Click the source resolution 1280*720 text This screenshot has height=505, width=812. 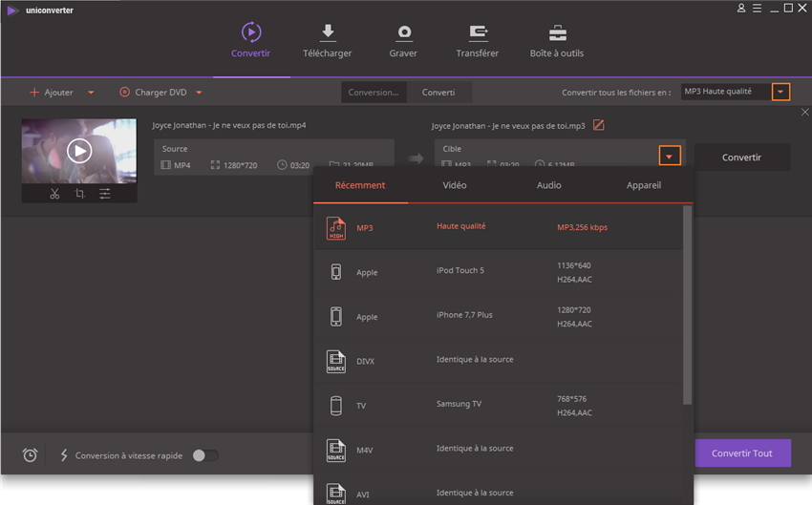[x=241, y=165]
